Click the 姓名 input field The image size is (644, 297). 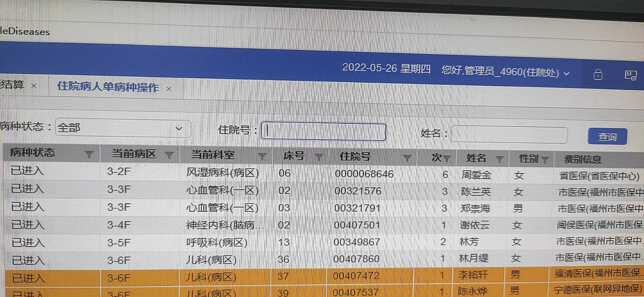pyautogui.click(x=509, y=134)
